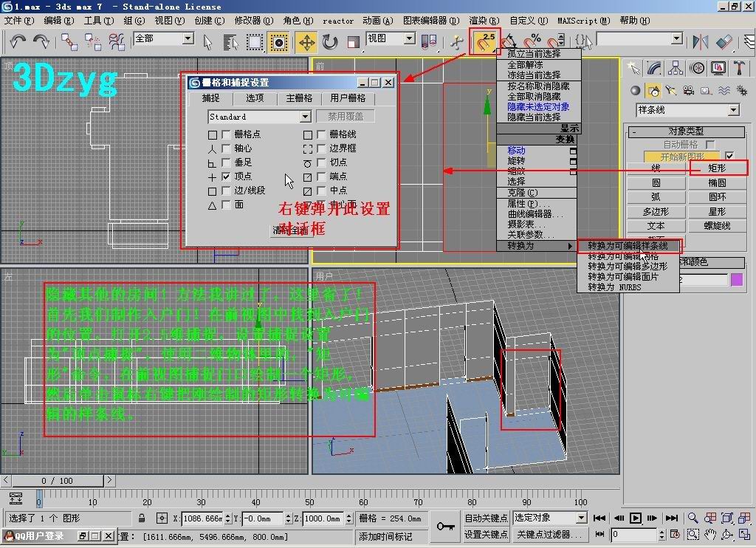756x548 pixels.
Task: Enable the 中点 (Midpoint) snap checkbox
Action: 321,191
